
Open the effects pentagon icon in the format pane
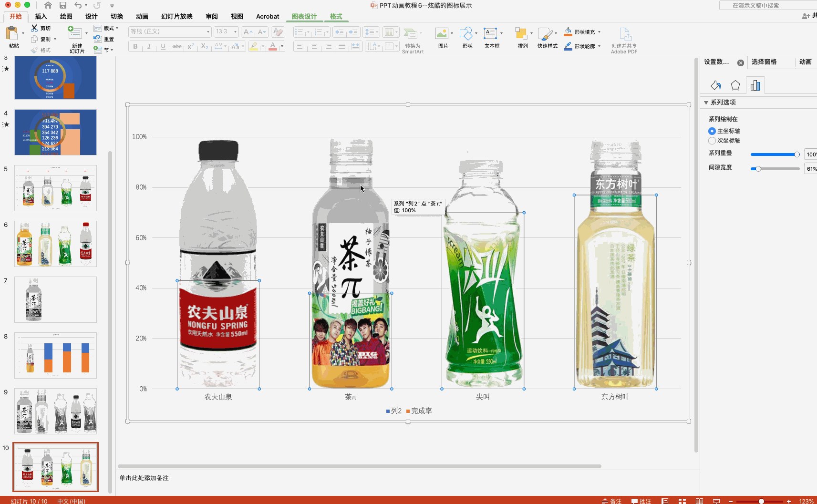click(735, 85)
